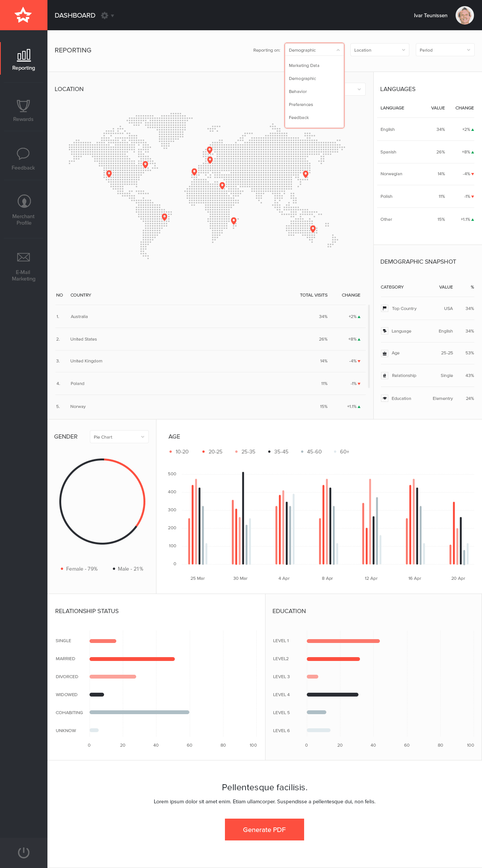Image resolution: width=482 pixels, height=868 pixels.
Task: Click the Generate PDF button
Action: 264,830
